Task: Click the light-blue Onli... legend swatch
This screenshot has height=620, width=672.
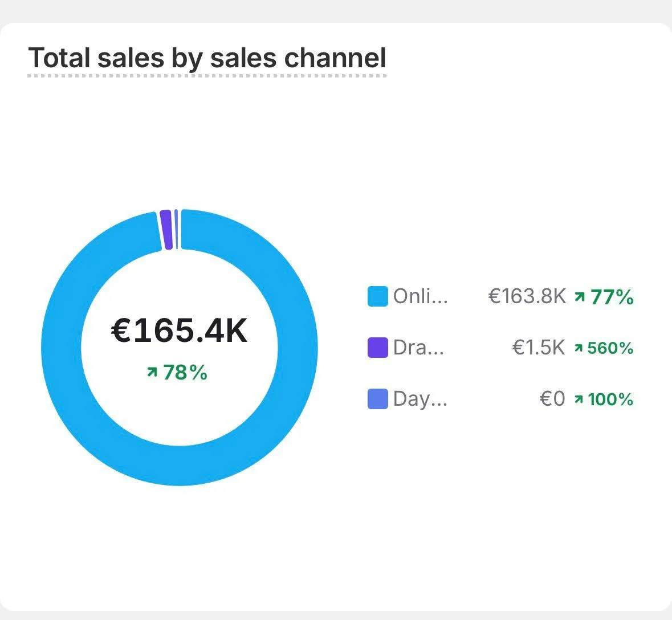Action: pyautogui.click(x=377, y=296)
